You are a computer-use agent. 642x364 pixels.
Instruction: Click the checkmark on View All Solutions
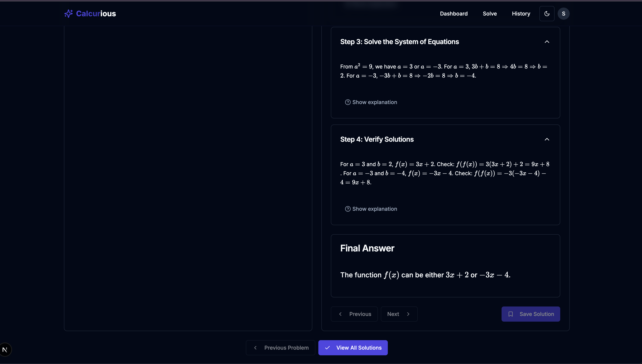(327, 348)
